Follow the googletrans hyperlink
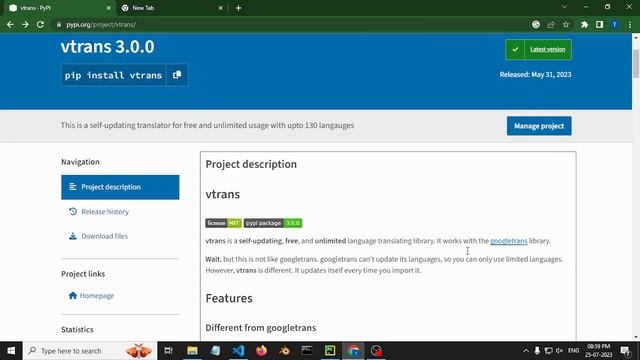The width and height of the screenshot is (640, 360). [509, 241]
